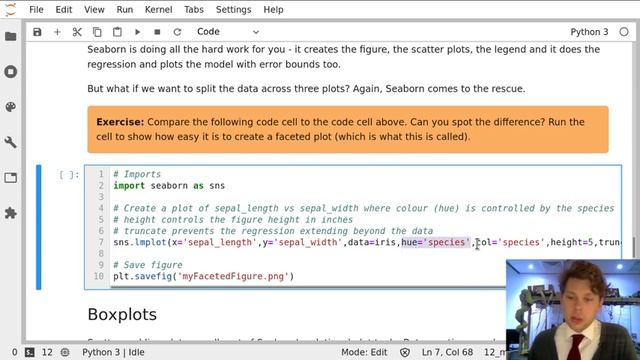Click Python 3 | Idle status text

pyautogui.click(x=113, y=352)
